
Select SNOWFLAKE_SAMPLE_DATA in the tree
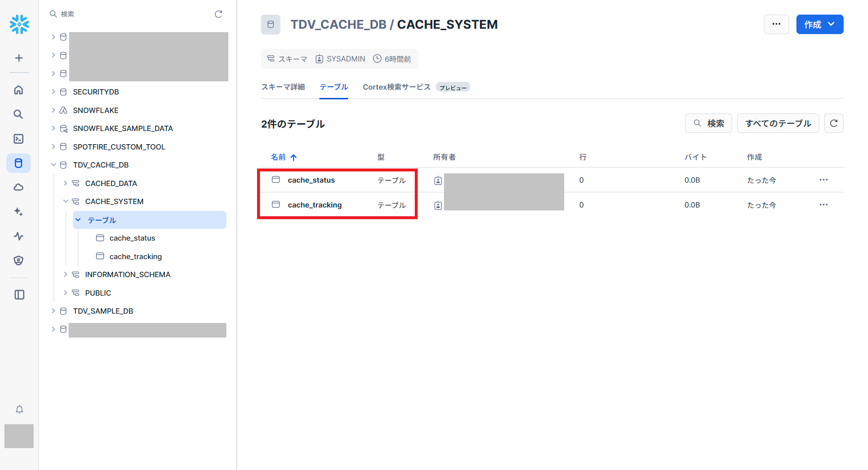click(x=123, y=128)
